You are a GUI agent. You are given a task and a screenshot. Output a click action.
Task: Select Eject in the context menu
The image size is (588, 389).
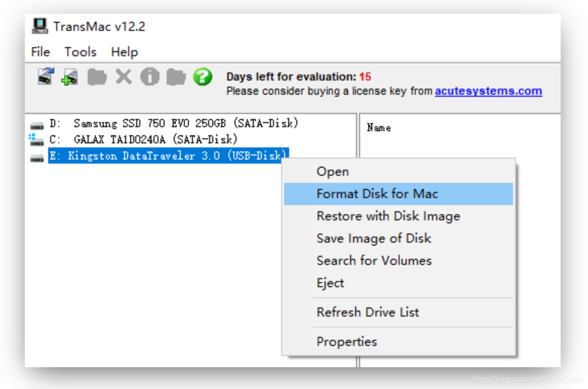click(x=398, y=283)
